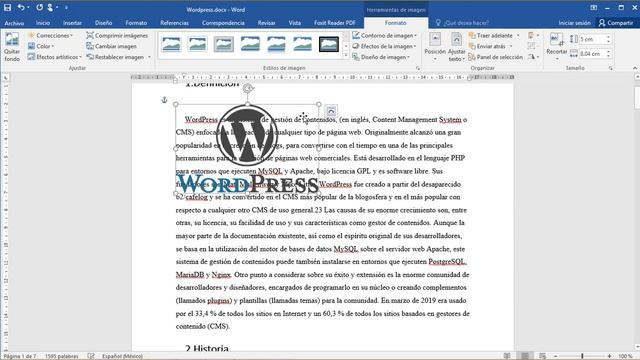Switch to Insertar tab
This screenshot has height=360, width=640.
click(x=73, y=23)
